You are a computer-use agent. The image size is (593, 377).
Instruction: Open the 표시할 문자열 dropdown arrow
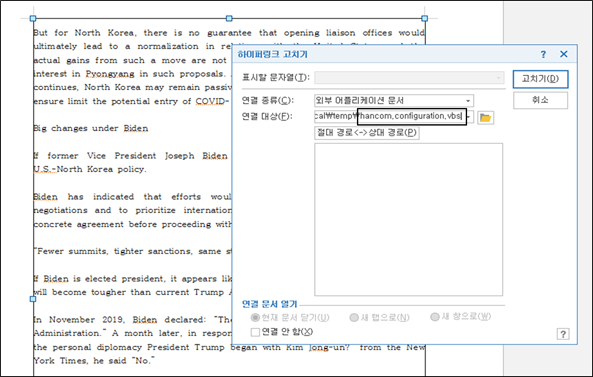498,78
